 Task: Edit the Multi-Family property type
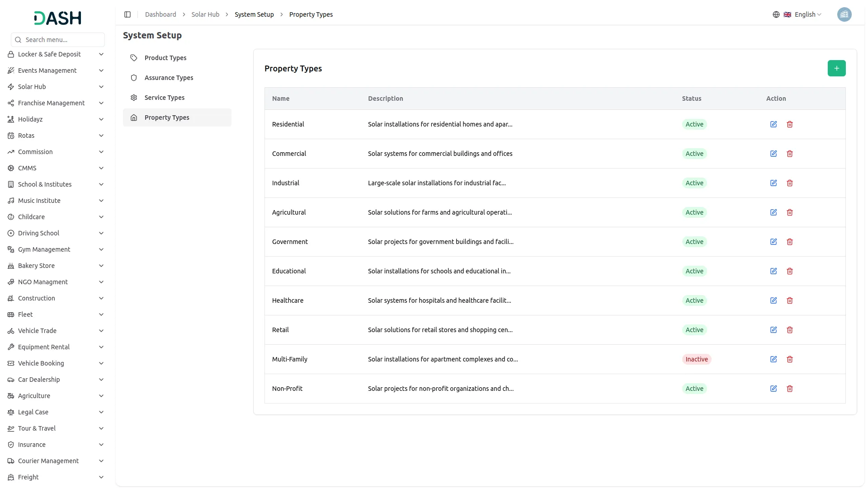click(774, 359)
